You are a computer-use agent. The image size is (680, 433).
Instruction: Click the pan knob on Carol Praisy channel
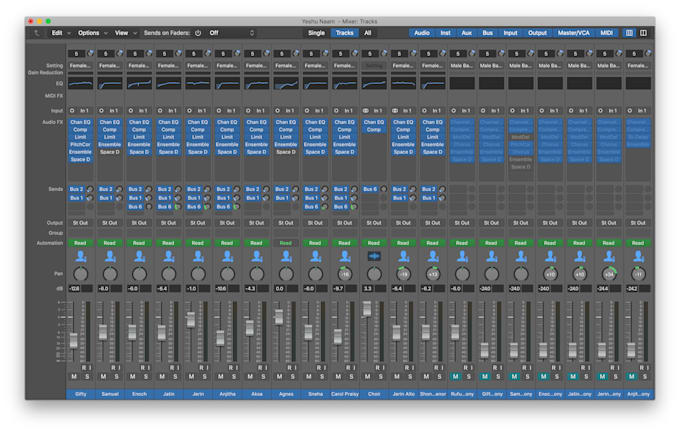345,274
